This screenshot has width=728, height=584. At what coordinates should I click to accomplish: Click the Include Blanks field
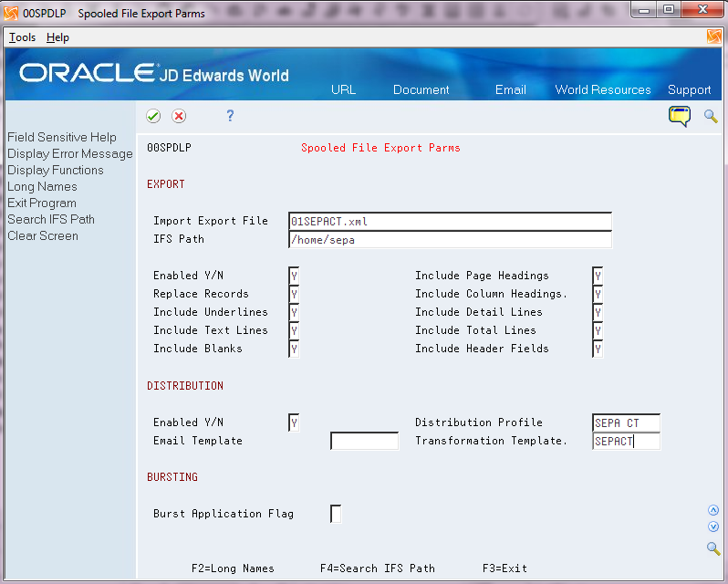coord(294,349)
